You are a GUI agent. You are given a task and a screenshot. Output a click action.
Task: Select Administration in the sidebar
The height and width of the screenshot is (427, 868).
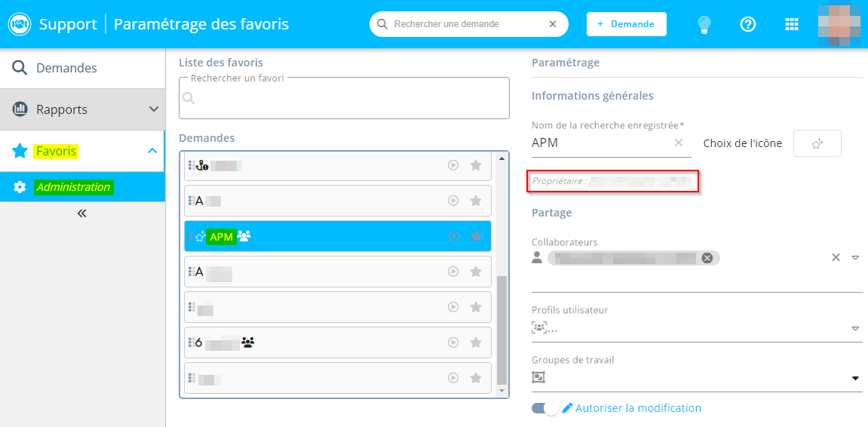click(x=73, y=187)
